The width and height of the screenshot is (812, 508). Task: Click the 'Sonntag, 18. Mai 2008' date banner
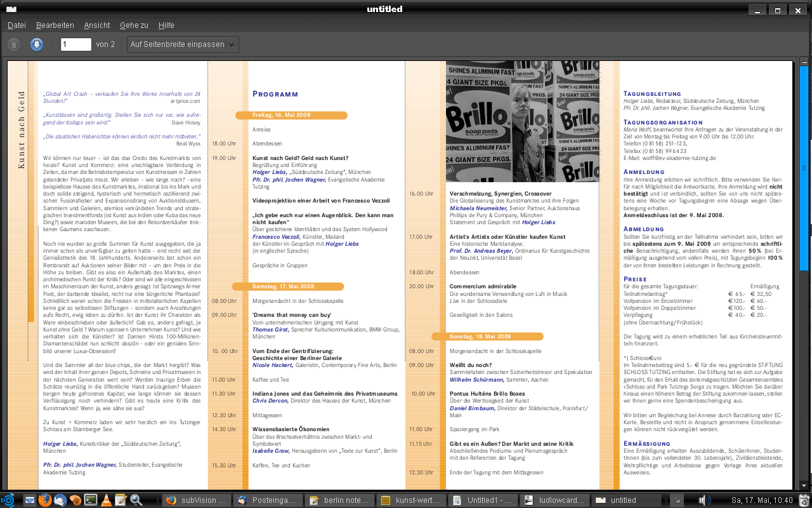pos(488,337)
